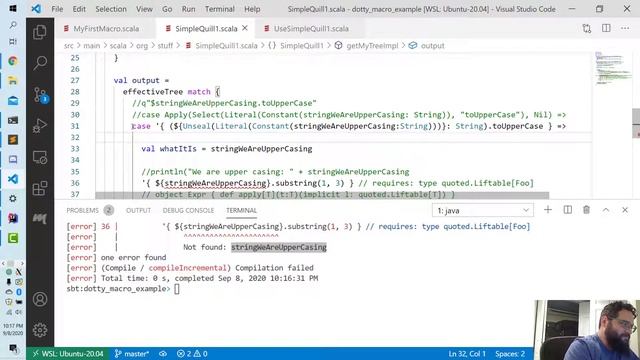
Task: Switch to the Output panel tab
Action: [138, 210]
